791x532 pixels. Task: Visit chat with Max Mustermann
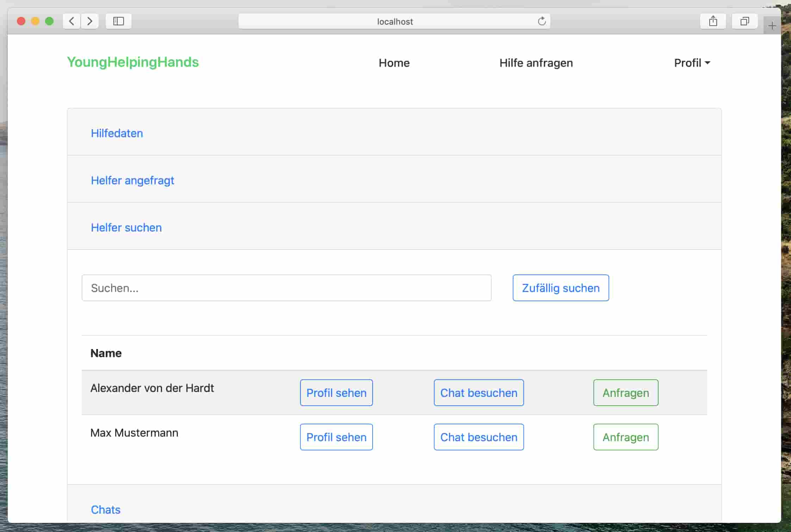(478, 437)
